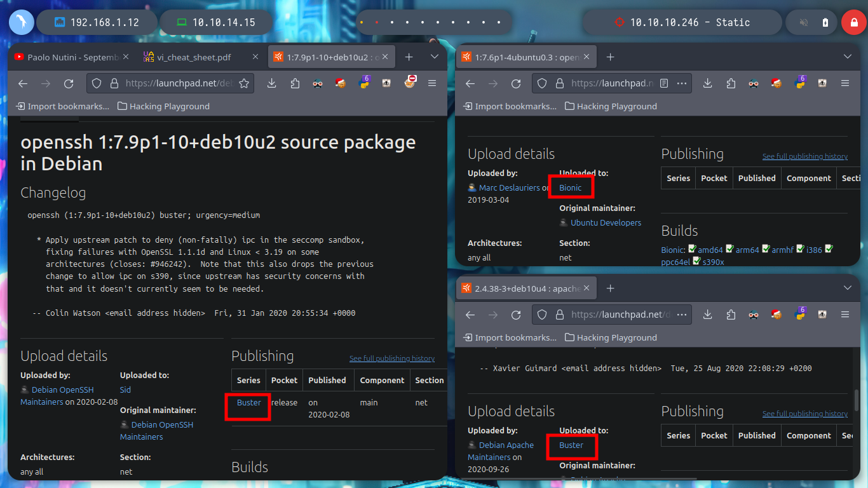The image size is (868, 488).
Task: Open the Sid upload series link
Action: 125,390
